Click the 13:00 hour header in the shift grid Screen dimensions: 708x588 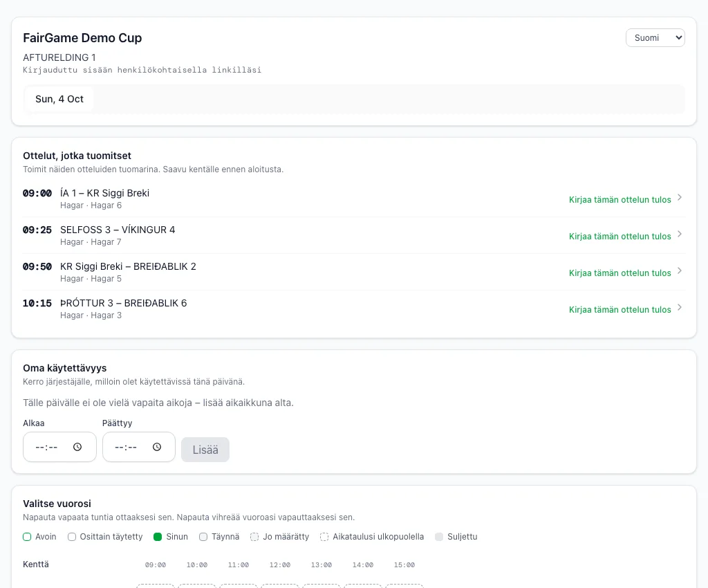pyautogui.click(x=322, y=565)
